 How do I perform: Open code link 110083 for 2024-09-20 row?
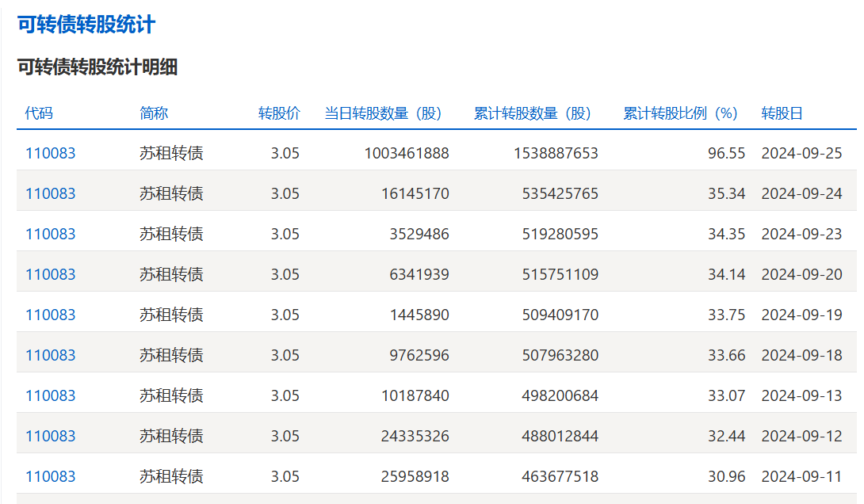click(x=50, y=274)
